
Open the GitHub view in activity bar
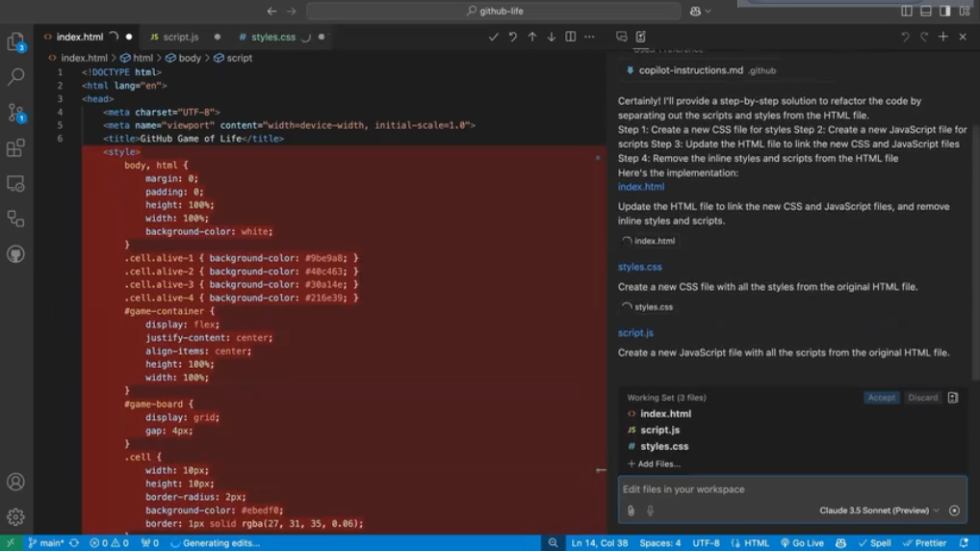pos(15,254)
